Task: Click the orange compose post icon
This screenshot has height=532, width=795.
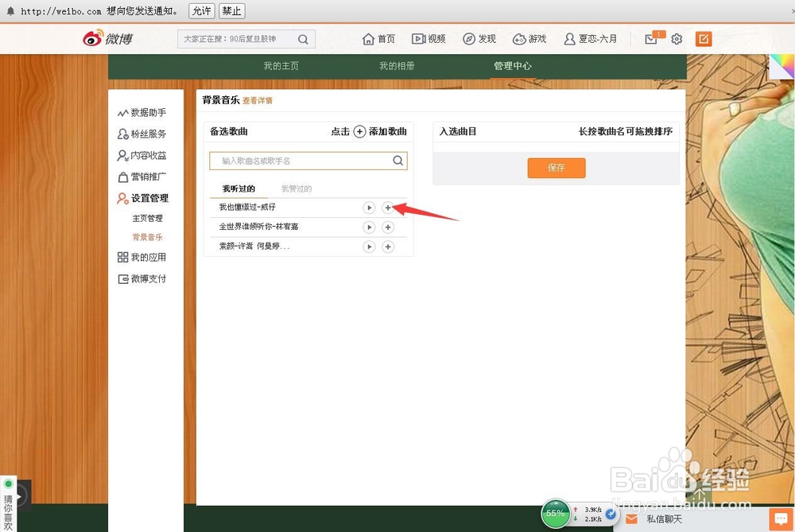Action: click(703, 38)
